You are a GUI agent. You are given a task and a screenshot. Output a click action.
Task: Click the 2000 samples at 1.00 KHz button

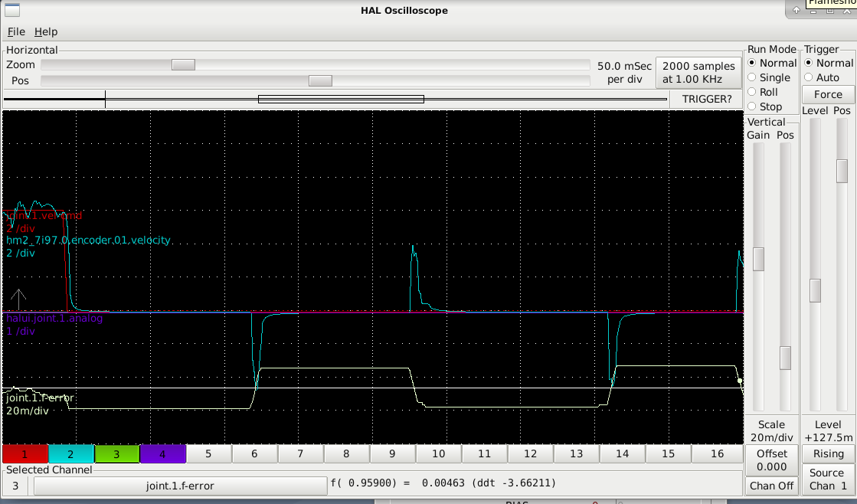click(x=698, y=73)
